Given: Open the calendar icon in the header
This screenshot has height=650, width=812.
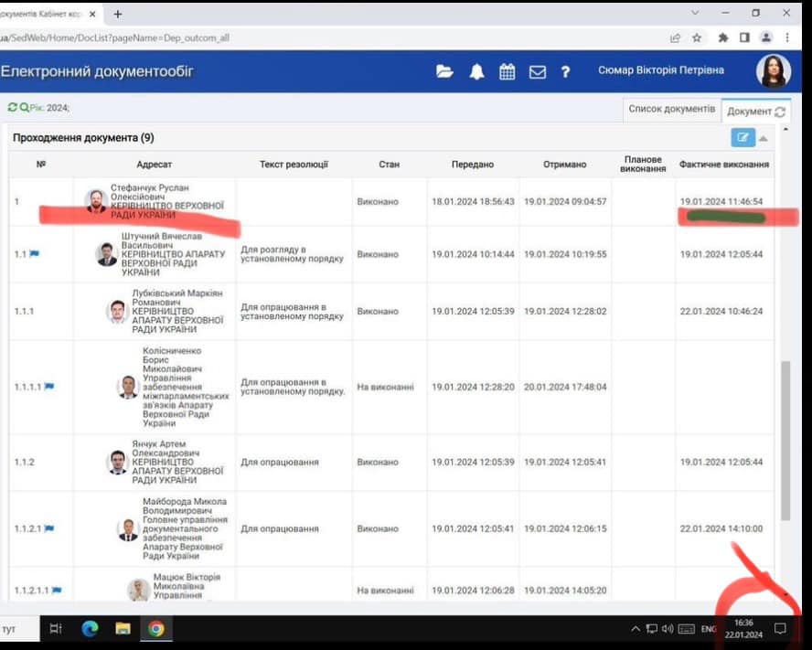Looking at the screenshot, I should (507, 72).
